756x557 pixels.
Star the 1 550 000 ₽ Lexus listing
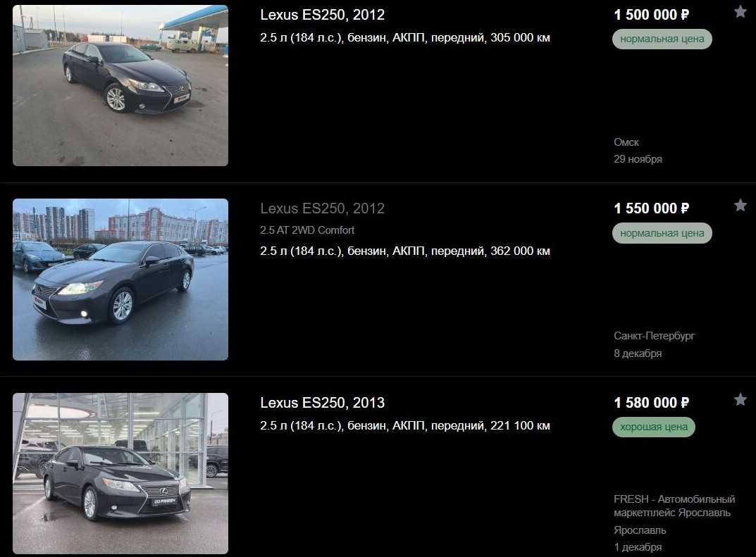[740, 205]
